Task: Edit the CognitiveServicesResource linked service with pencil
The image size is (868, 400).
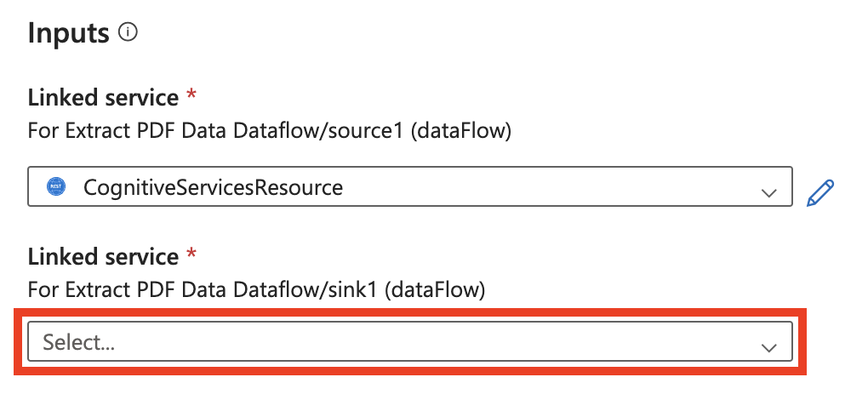Action: click(x=819, y=192)
